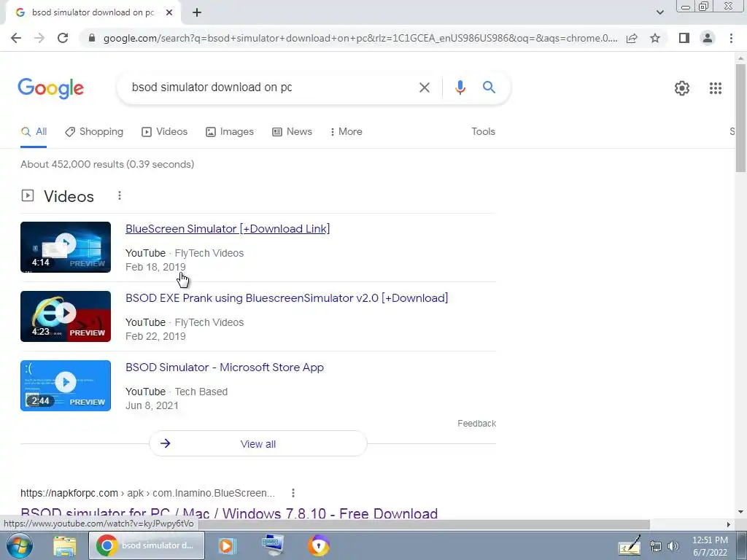Image resolution: width=747 pixels, height=560 pixels.
Task: Select the All results tab
Action: click(x=34, y=132)
